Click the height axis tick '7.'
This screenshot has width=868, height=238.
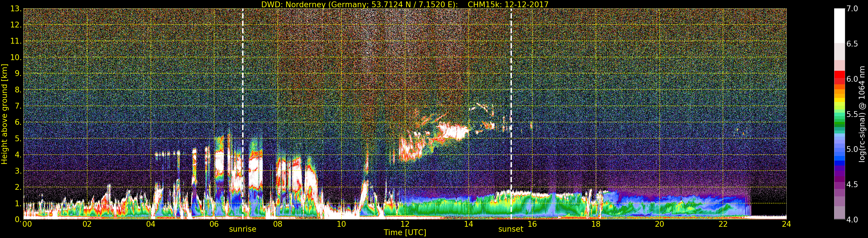(x=18, y=106)
